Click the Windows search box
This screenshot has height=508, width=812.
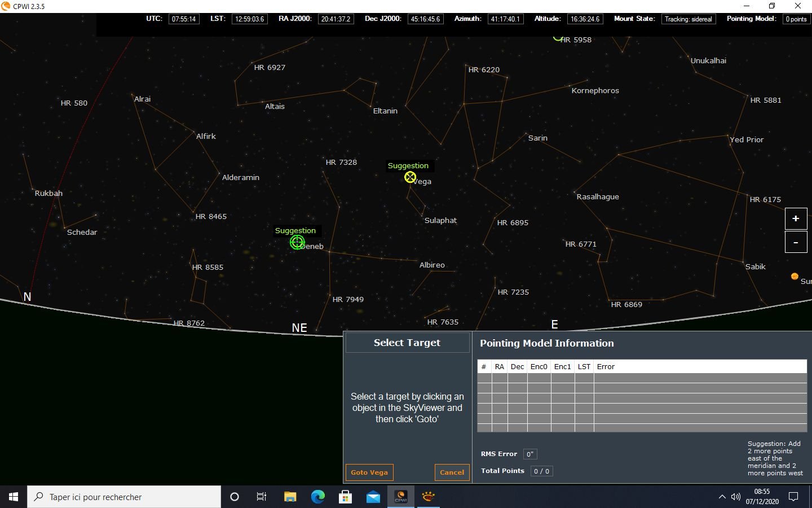pyautogui.click(x=124, y=497)
